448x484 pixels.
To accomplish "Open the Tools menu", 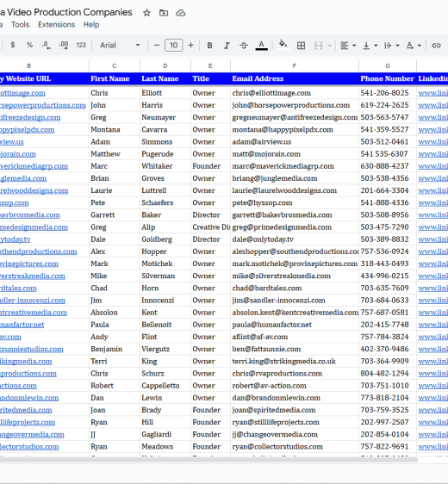I will (x=21, y=25).
